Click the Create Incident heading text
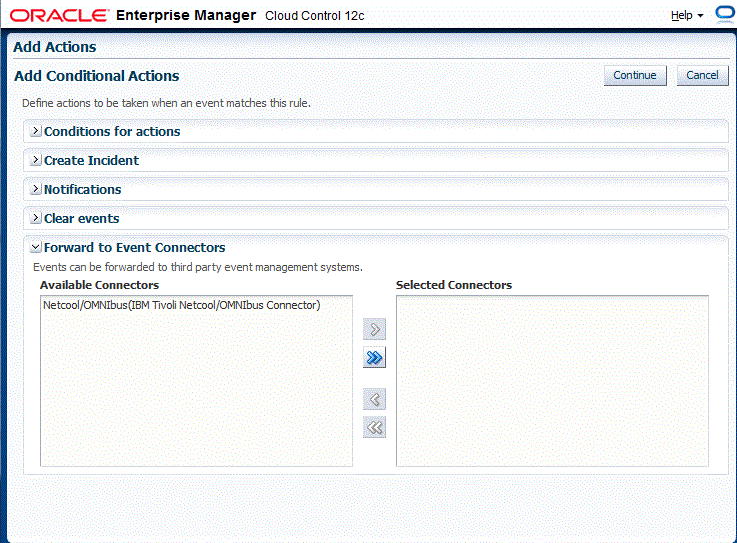This screenshot has width=737, height=543. point(92,161)
